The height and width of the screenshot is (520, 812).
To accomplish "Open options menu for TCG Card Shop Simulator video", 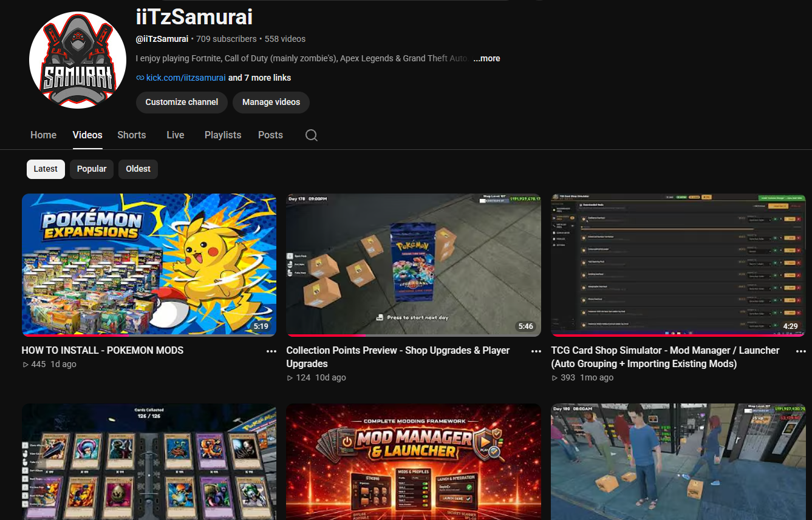I will [x=800, y=351].
